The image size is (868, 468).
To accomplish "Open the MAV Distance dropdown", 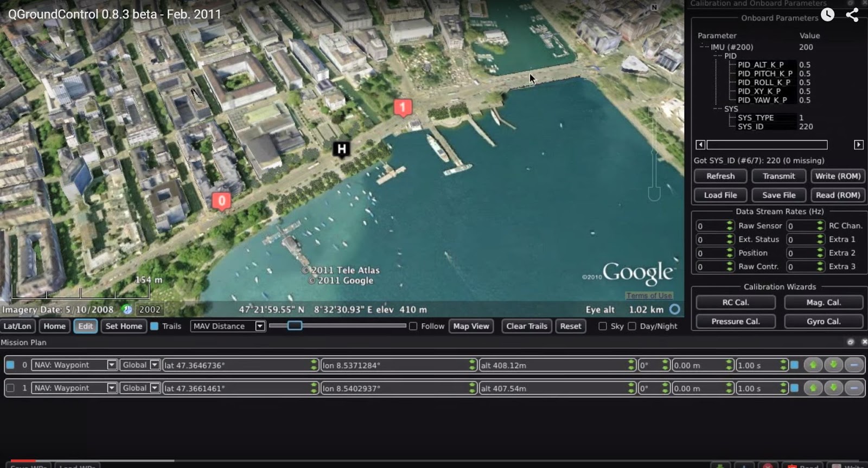I will point(228,326).
